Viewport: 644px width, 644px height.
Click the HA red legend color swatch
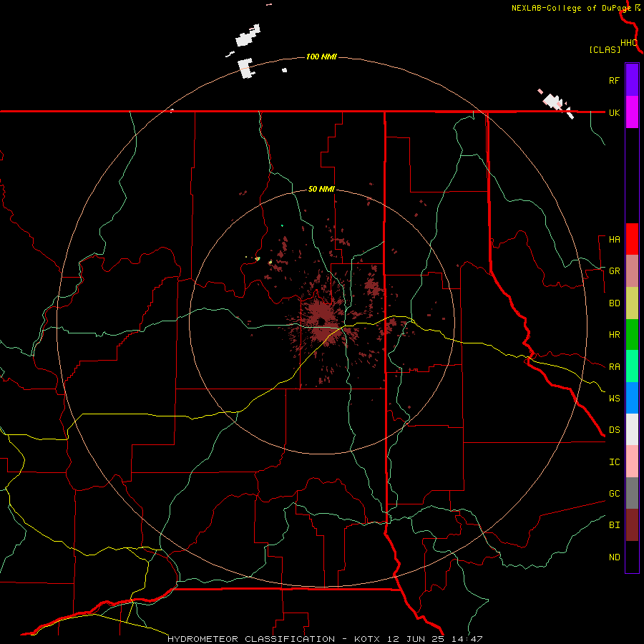[632, 239]
